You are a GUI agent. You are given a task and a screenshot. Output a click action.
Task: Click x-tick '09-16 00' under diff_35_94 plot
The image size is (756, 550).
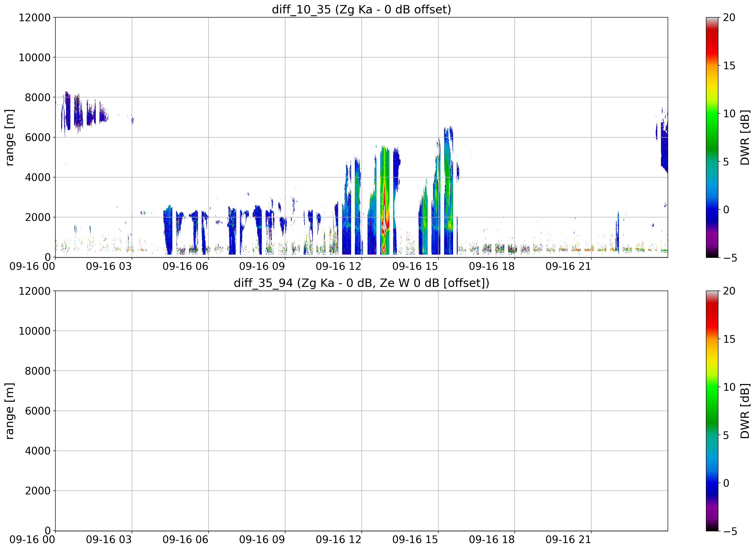tap(32, 540)
